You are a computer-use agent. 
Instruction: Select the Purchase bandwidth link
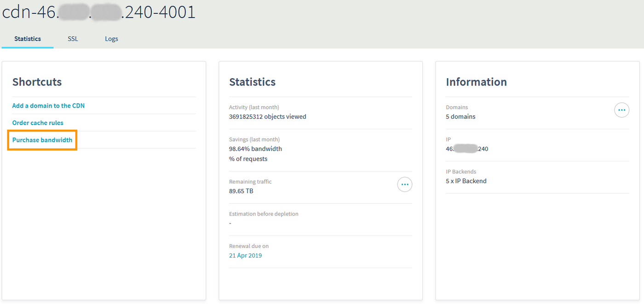42,140
